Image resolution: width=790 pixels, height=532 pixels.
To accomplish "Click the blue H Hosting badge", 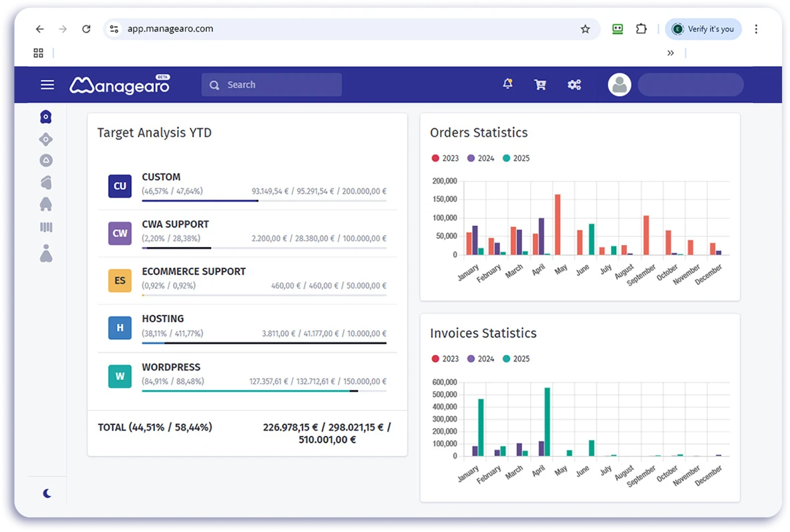I will point(120,328).
